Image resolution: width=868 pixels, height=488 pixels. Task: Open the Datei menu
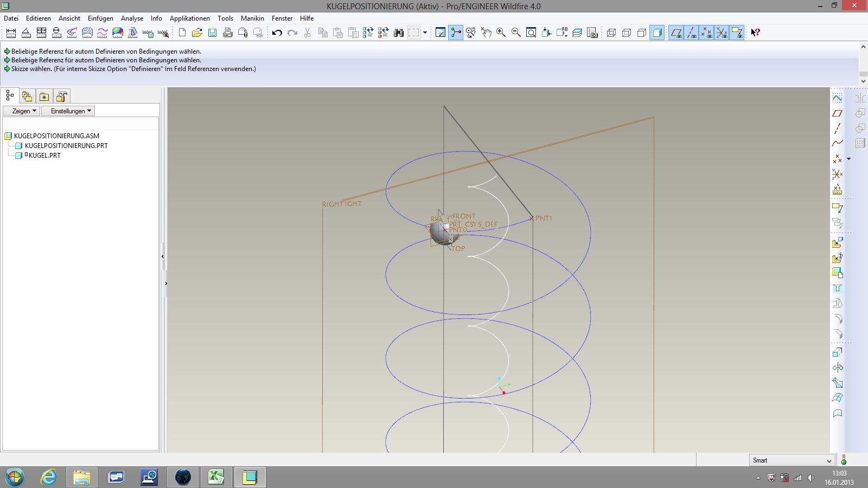point(11,18)
